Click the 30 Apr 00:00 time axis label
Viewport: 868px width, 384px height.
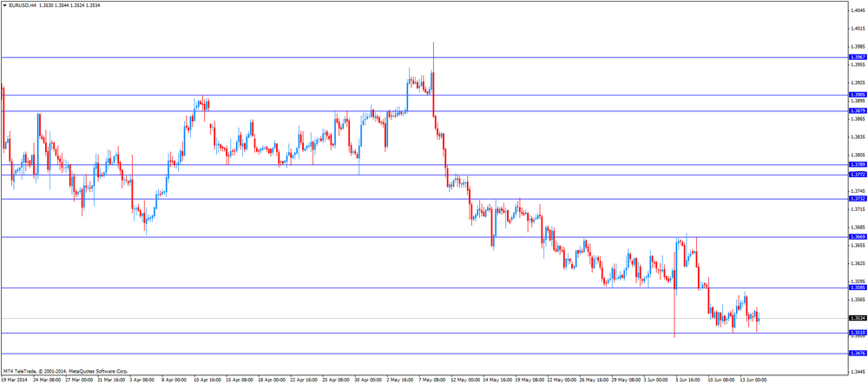click(x=368, y=381)
